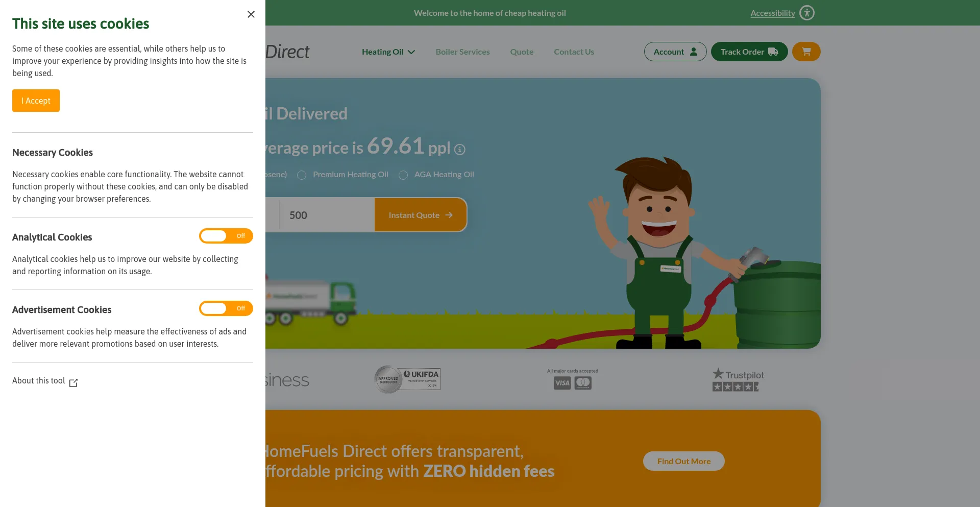The width and height of the screenshot is (980, 507).
Task: Open the About this tool link
Action: 45,381
